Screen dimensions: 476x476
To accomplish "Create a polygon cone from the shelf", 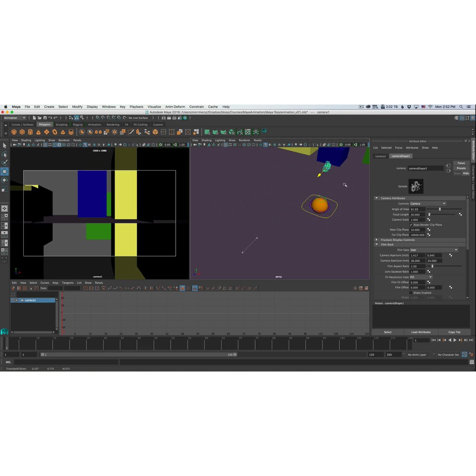I will coord(39,132).
